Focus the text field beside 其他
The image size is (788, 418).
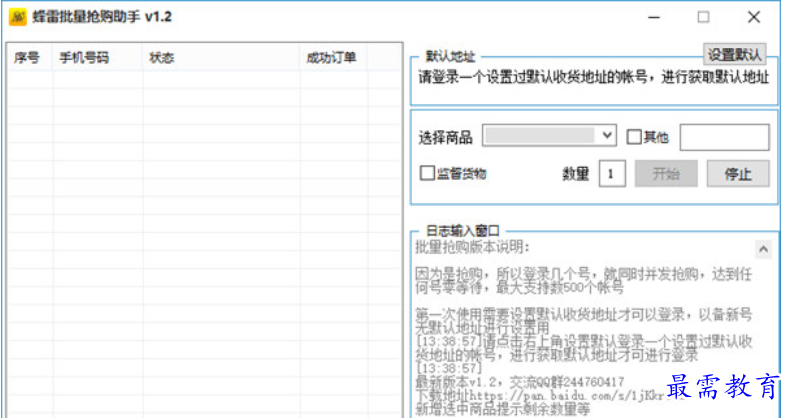pos(724,137)
